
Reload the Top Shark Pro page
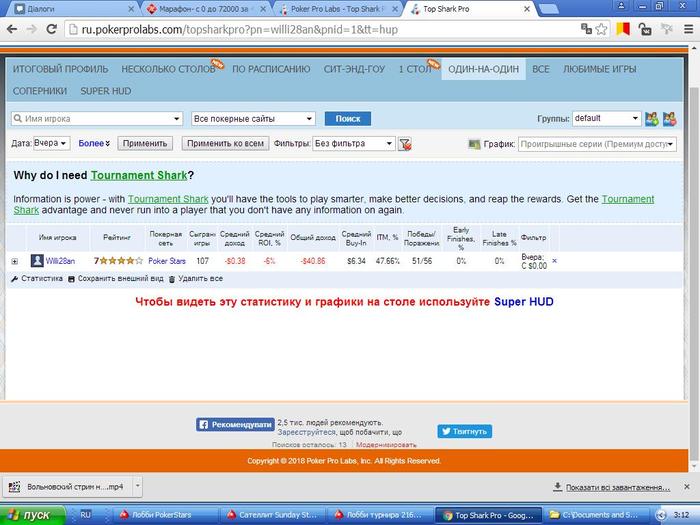(x=51, y=29)
